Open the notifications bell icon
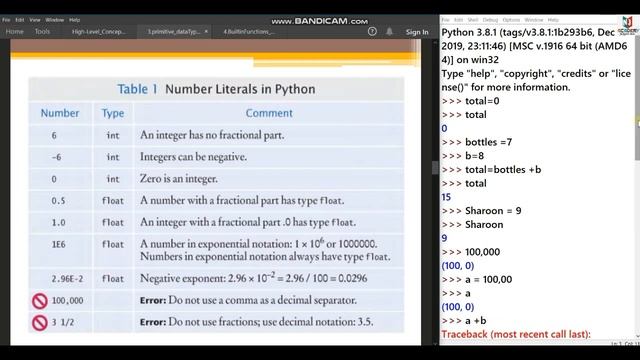The height and width of the screenshot is (360, 640). tap(389, 31)
